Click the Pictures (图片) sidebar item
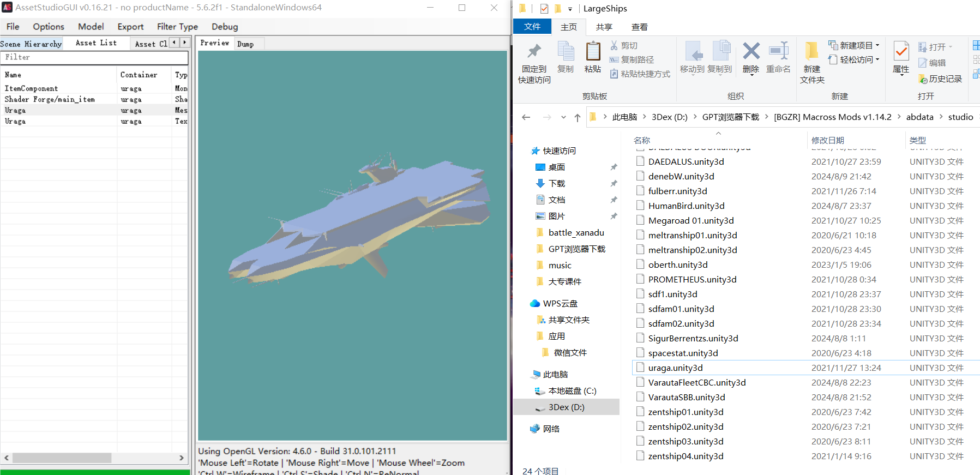This screenshot has height=475, width=980. click(556, 216)
